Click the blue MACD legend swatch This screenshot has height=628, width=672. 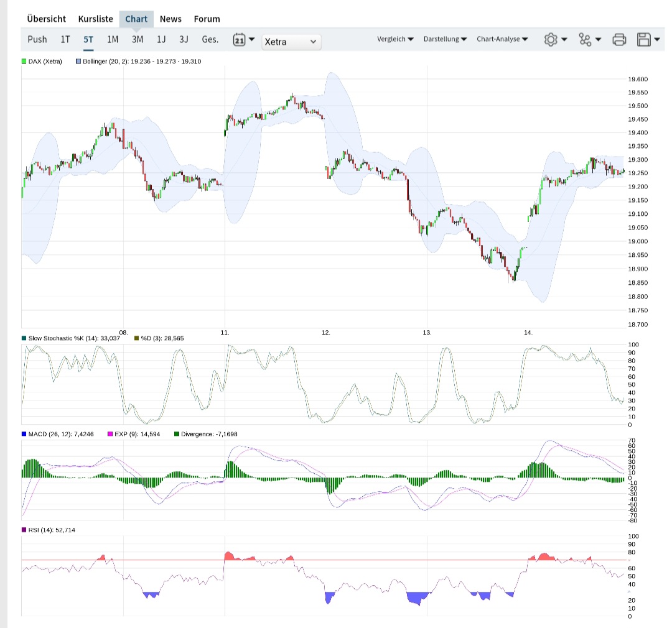[x=24, y=434]
